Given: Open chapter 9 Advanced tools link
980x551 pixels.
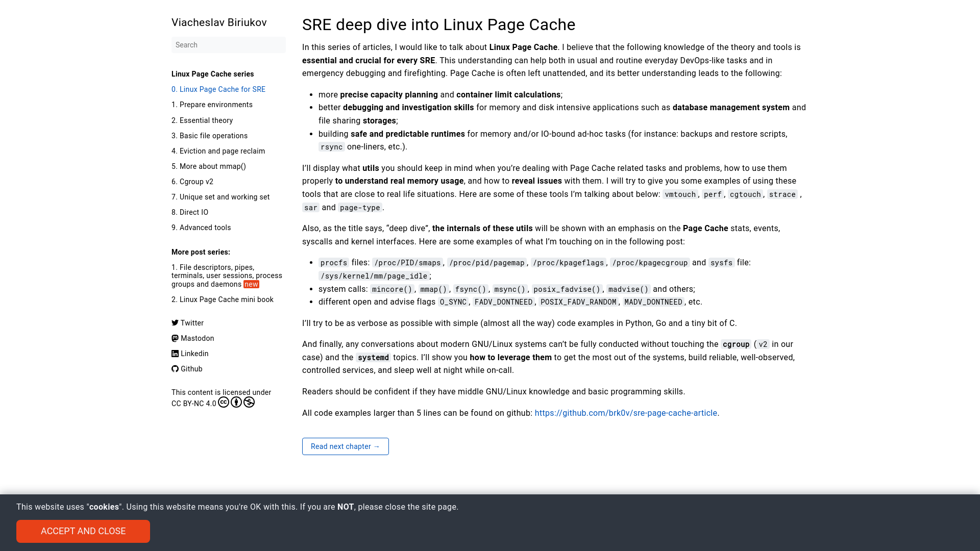Looking at the screenshot, I should click(x=201, y=228).
